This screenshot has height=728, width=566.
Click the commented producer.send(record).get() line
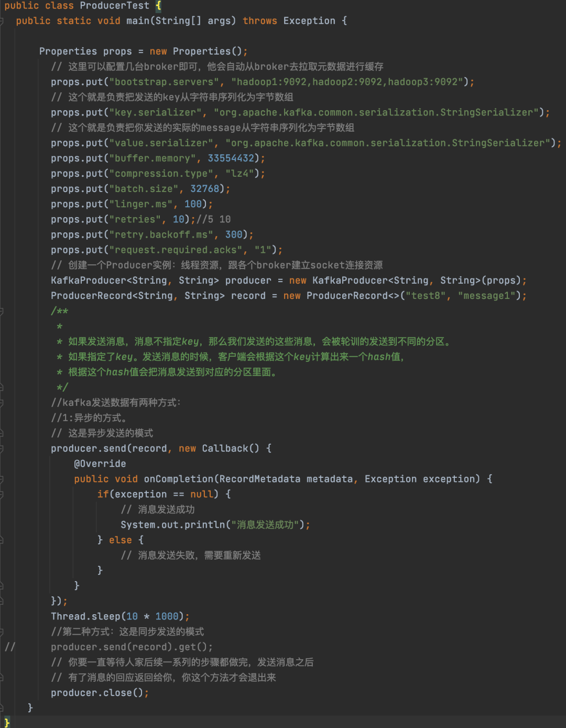point(132,647)
